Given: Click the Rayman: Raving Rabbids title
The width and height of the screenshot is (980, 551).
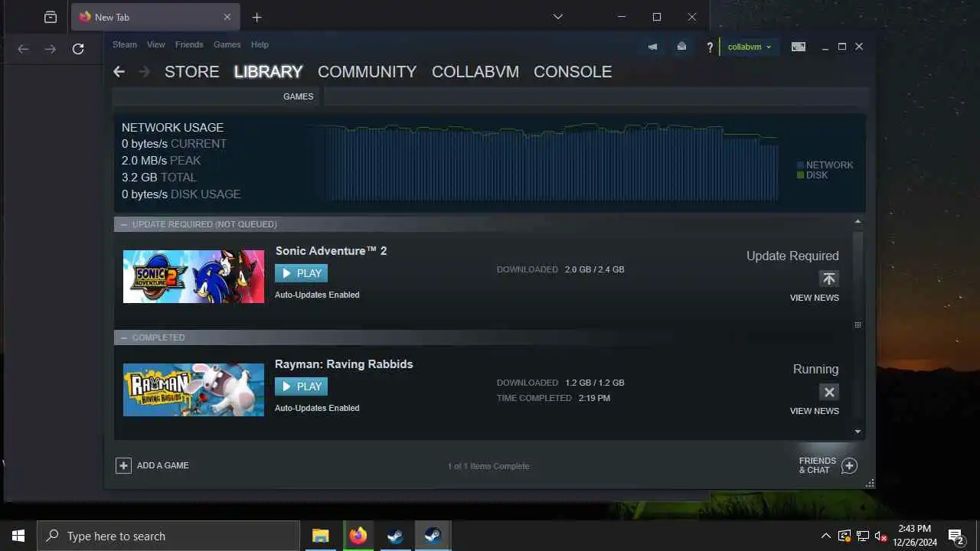Looking at the screenshot, I should (344, 364).
